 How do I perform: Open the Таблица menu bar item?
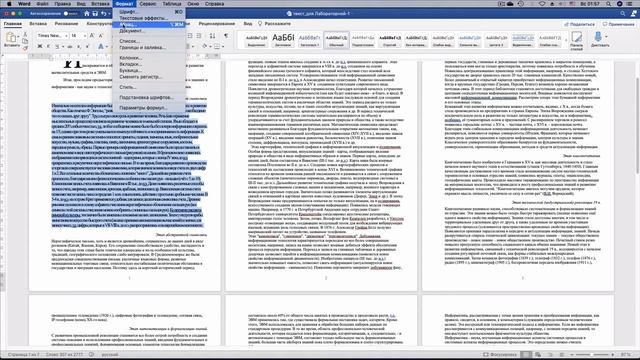click(x=172, y=4)
